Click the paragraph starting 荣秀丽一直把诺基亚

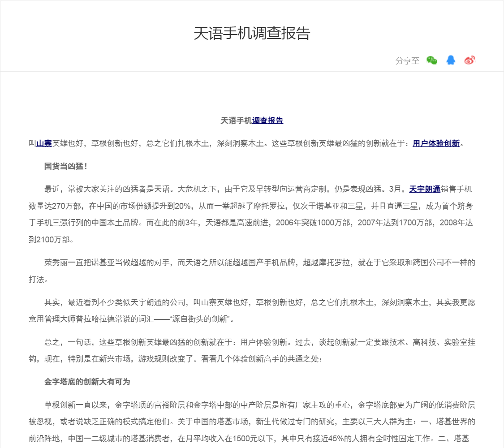coord(252,271)
